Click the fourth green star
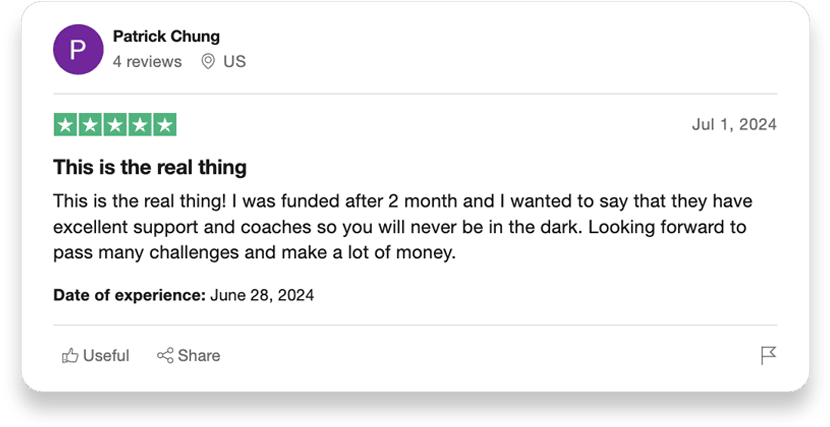This screenshot has width=830, height=427. [x=140, y=125]
